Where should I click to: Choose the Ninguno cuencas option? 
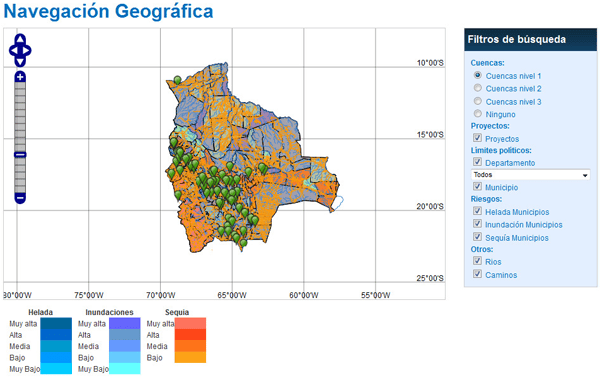pos(478,114)
